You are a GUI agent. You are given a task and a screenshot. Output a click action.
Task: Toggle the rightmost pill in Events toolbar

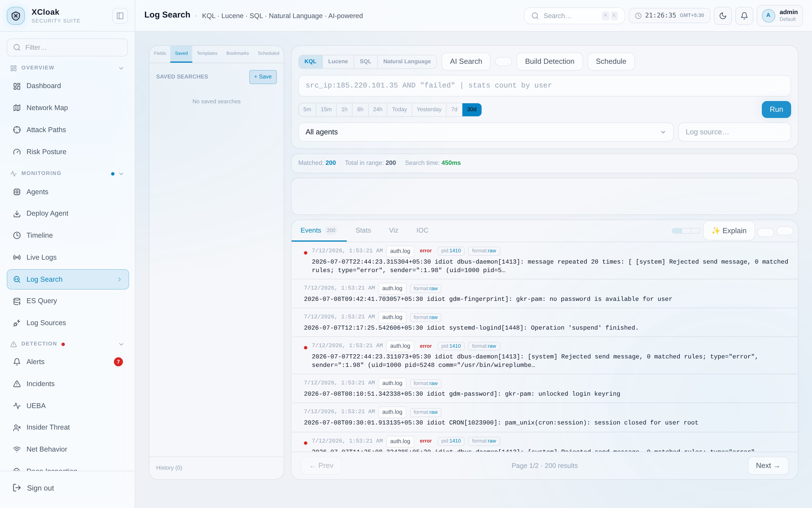[785, 231]
